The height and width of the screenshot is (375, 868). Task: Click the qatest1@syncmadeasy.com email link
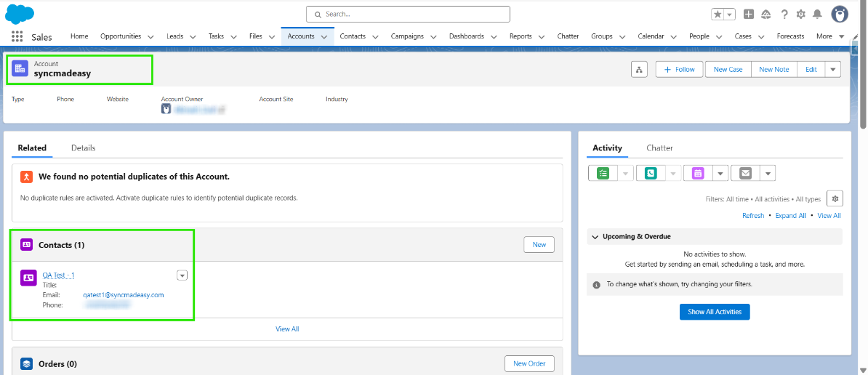click(x=124, y=295)
